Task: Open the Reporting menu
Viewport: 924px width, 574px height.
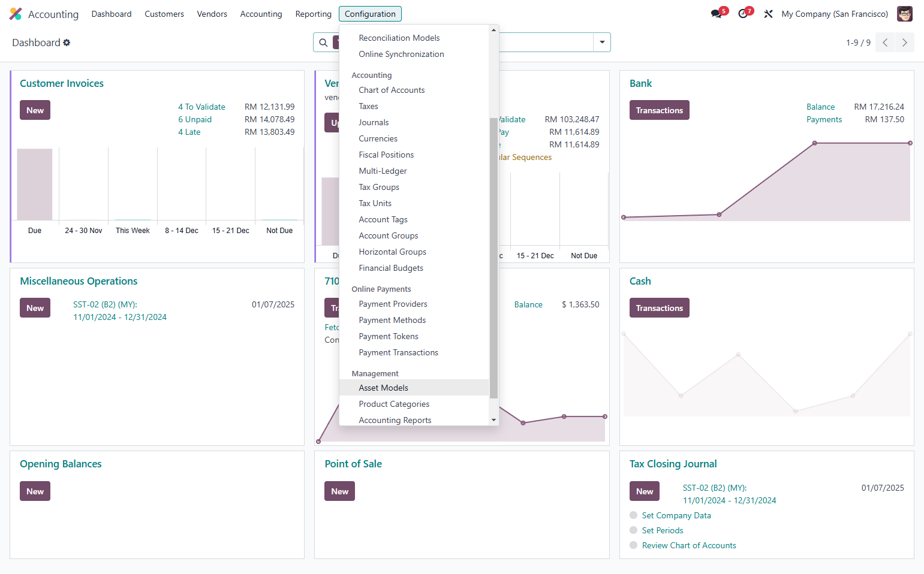Action: click(313, 14)
